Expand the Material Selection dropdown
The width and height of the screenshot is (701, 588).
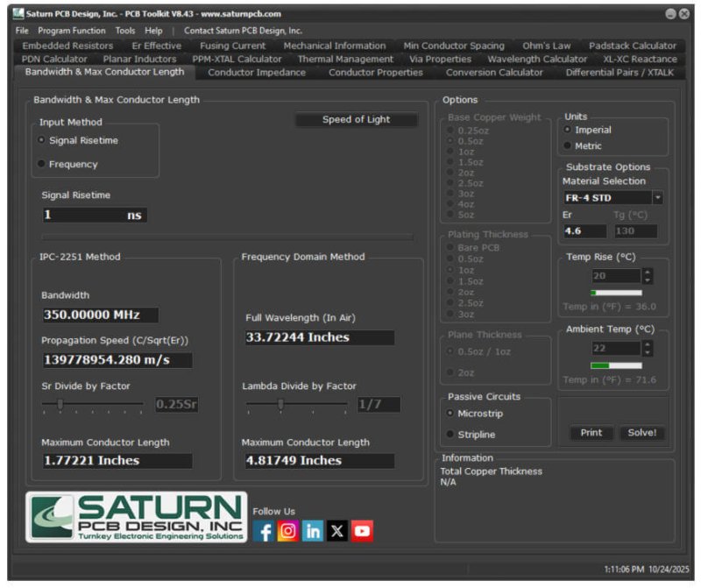(x=658, y=198)
